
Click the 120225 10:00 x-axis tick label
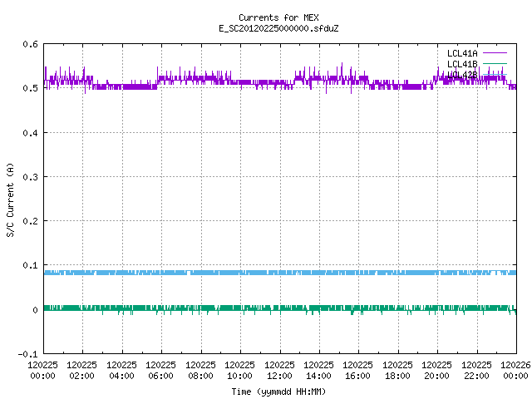point(239,370)
